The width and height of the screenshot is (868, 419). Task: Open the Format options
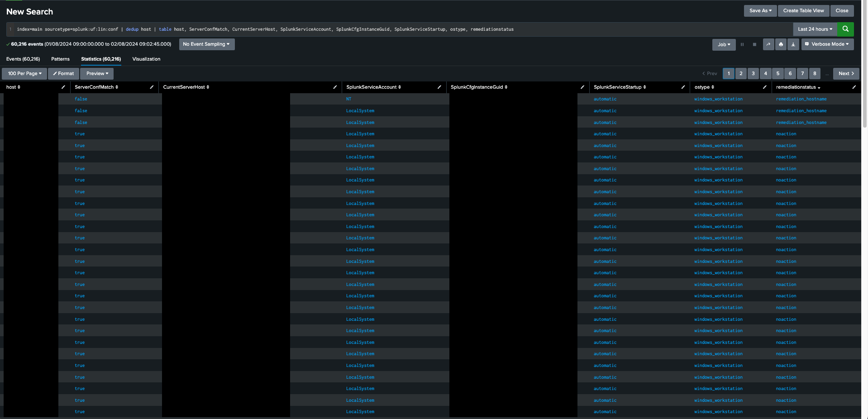63,73
